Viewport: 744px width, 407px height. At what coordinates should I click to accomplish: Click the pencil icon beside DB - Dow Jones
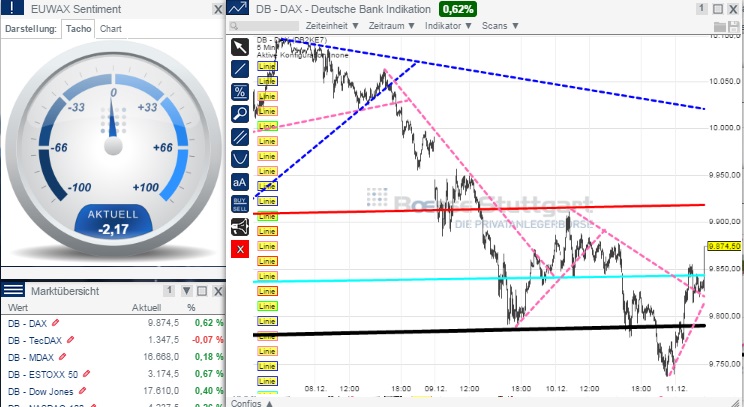(82, 391)
